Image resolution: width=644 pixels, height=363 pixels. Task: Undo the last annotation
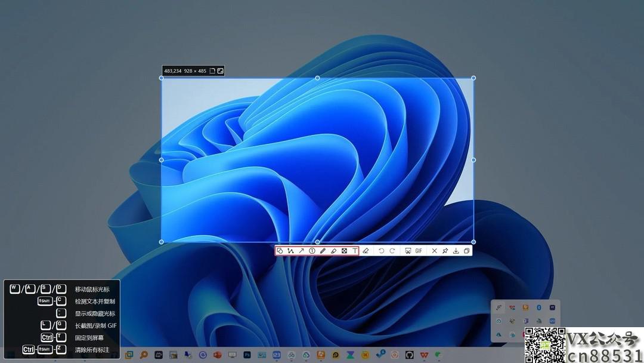pos(381,251)
